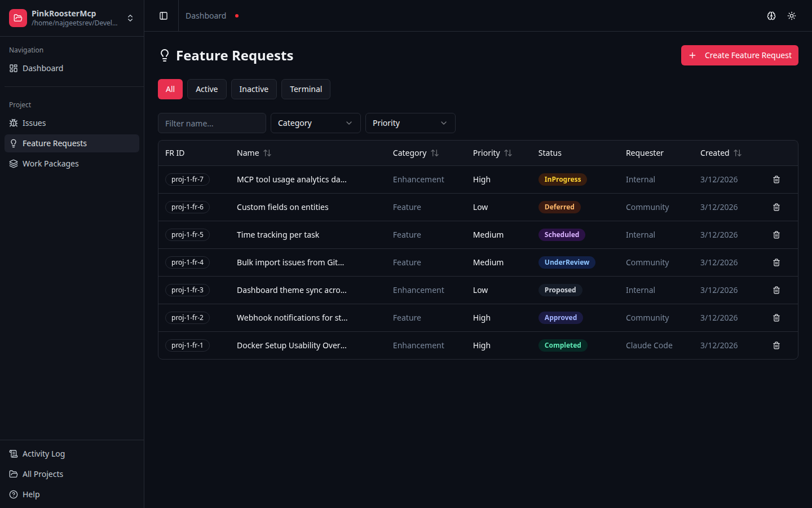Click the Dashboard grid icon in sidebar
The image size is (812, 508).
point(14,68)
